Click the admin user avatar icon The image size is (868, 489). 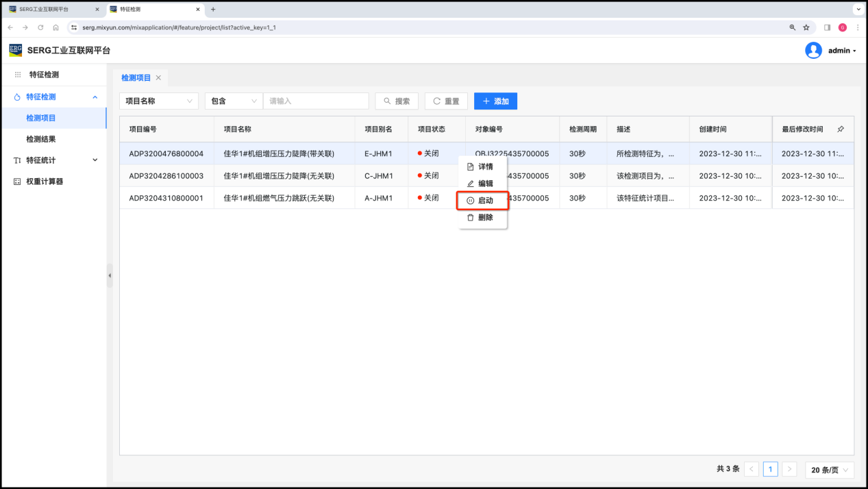tap(813, 51)
